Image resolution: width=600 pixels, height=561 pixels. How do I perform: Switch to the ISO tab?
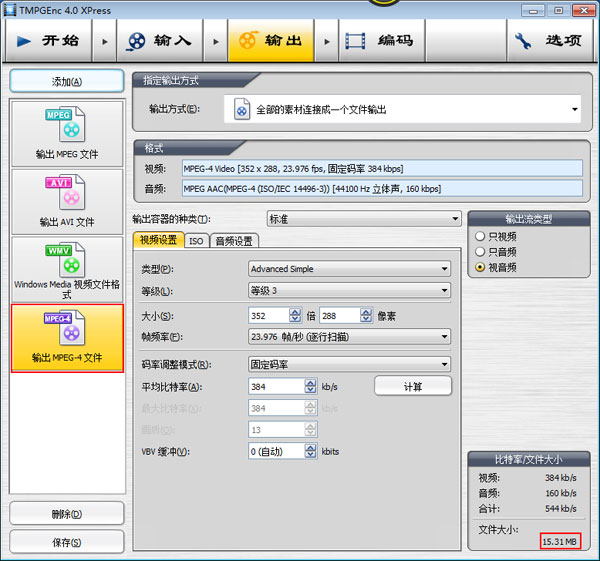196,241
